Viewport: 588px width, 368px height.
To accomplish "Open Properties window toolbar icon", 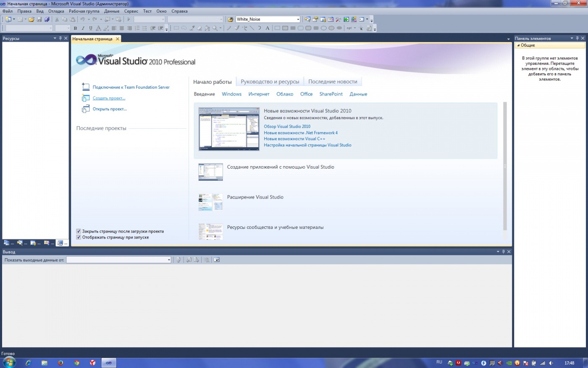I will (x=315, y=19).
